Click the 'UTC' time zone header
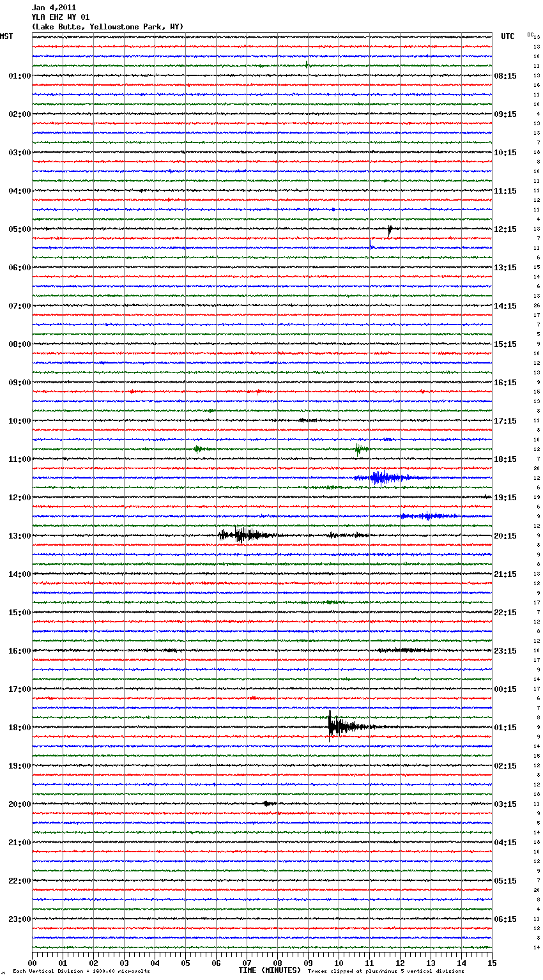 (507, 36)
